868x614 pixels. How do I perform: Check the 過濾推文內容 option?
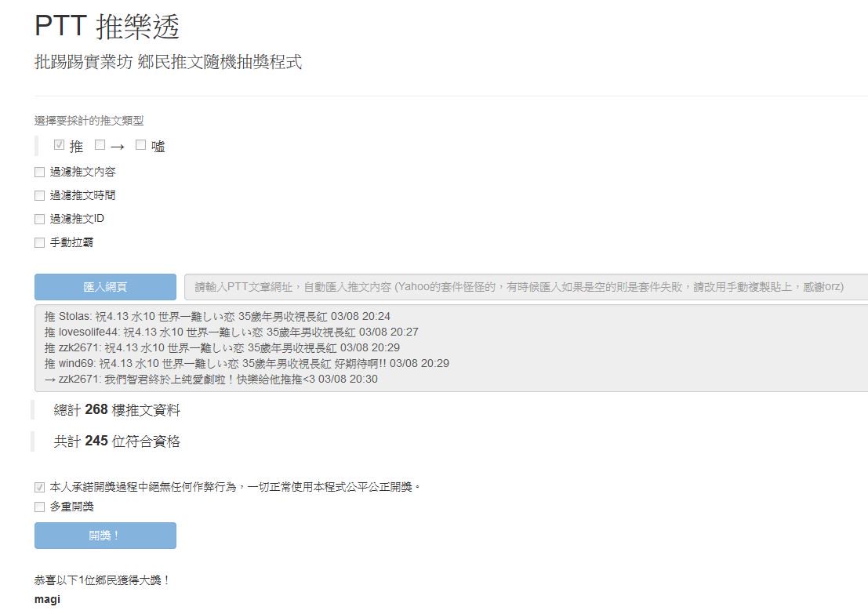(x=39, y=173)
